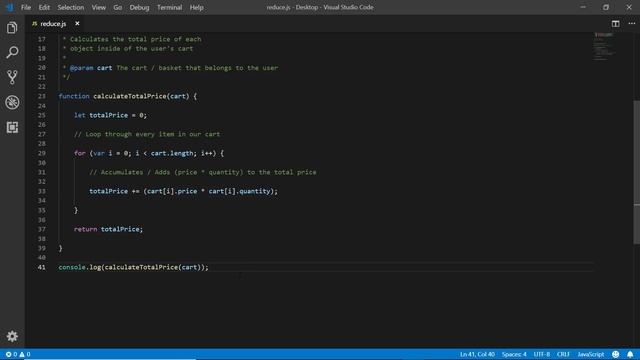The height and width of the screenshot is (360, 640).
Task: Click CRLF line ending selector
Action: pos(563,354)
